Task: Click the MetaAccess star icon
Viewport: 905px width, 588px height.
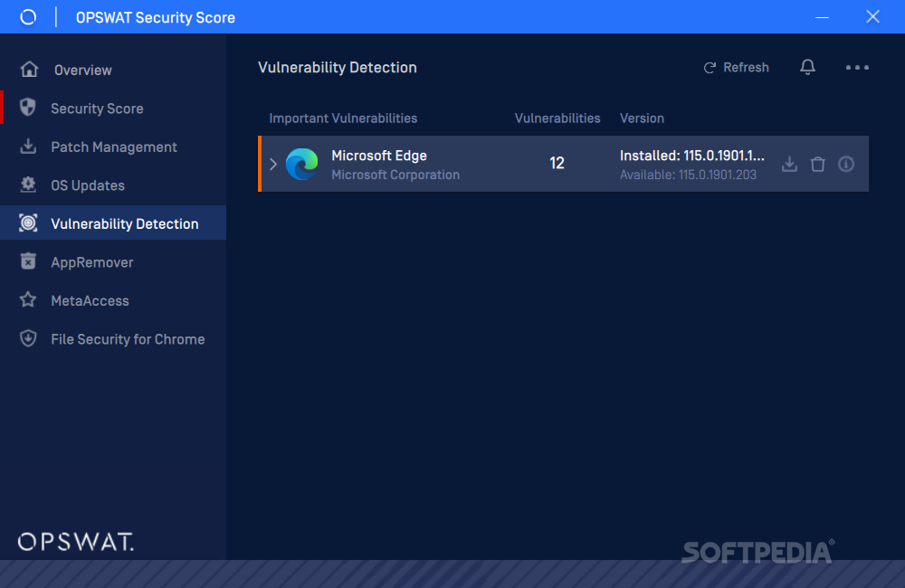Action: pos(28,300)
